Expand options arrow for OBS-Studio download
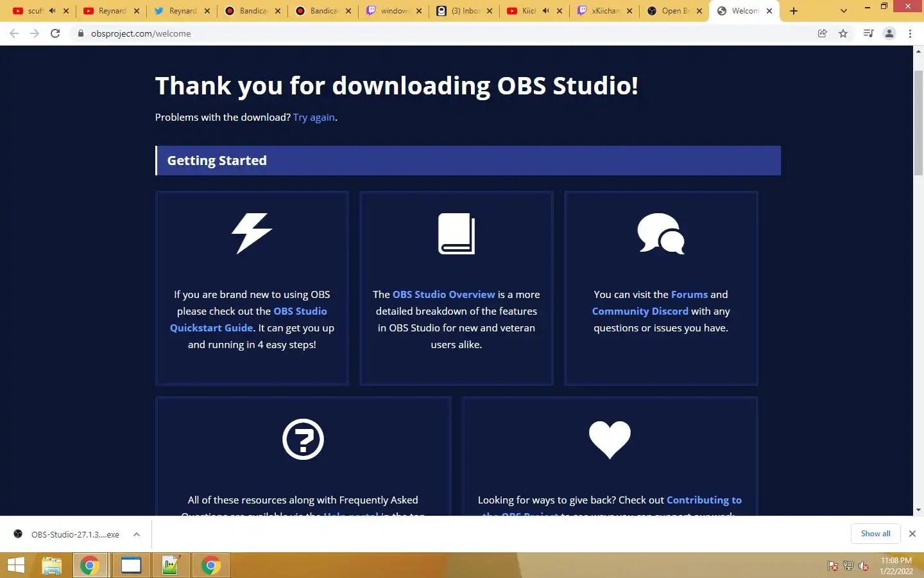Image resolution: width=924 pixels, height=578 pixels. (x=137, y=534)
